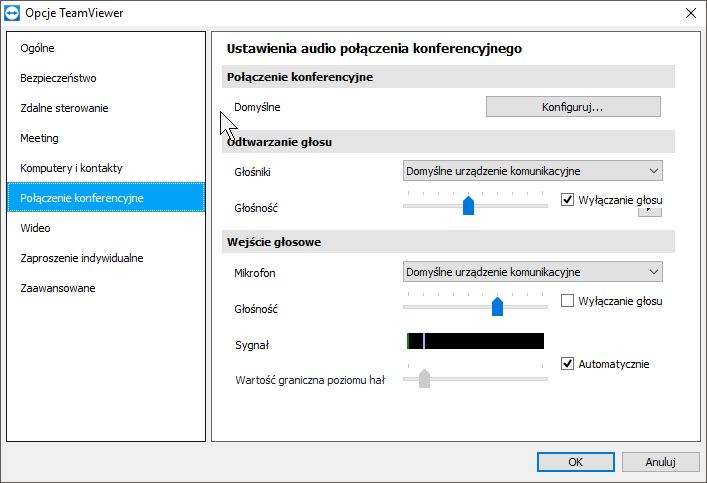Expand the Mikrofon device dropdown

coord(532,271)
